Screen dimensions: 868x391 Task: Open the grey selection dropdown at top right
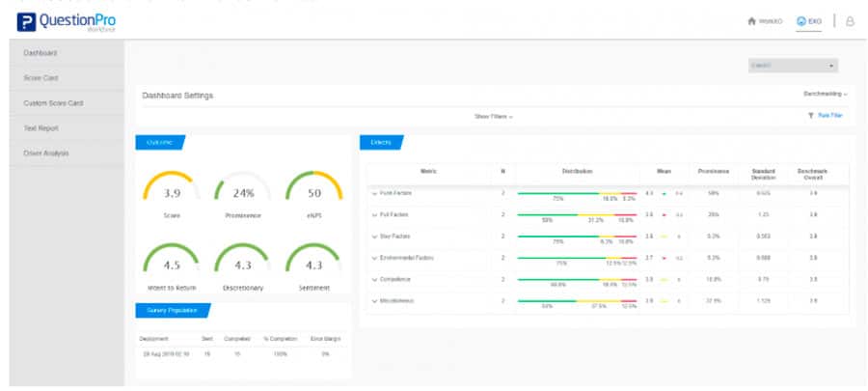pyautogui.click(x=793, y=66)
